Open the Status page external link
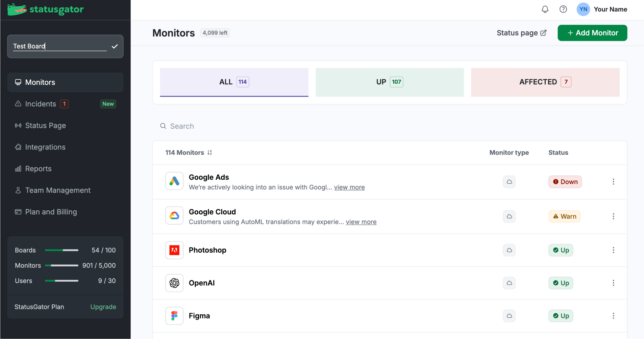644x339 pixels. pyautogui.click(x=521, y=33)
